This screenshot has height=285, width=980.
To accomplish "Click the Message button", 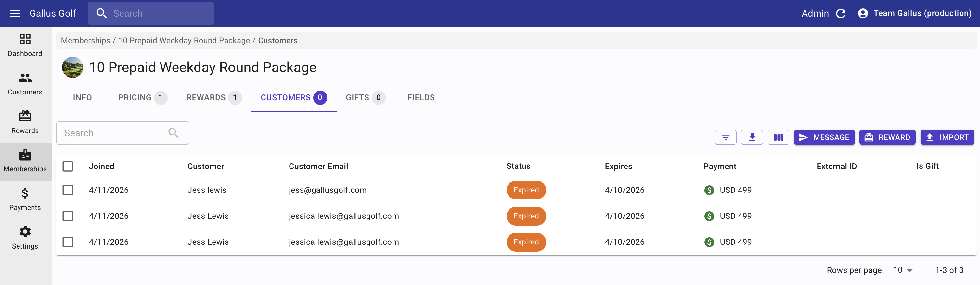I will coord(824,137).
